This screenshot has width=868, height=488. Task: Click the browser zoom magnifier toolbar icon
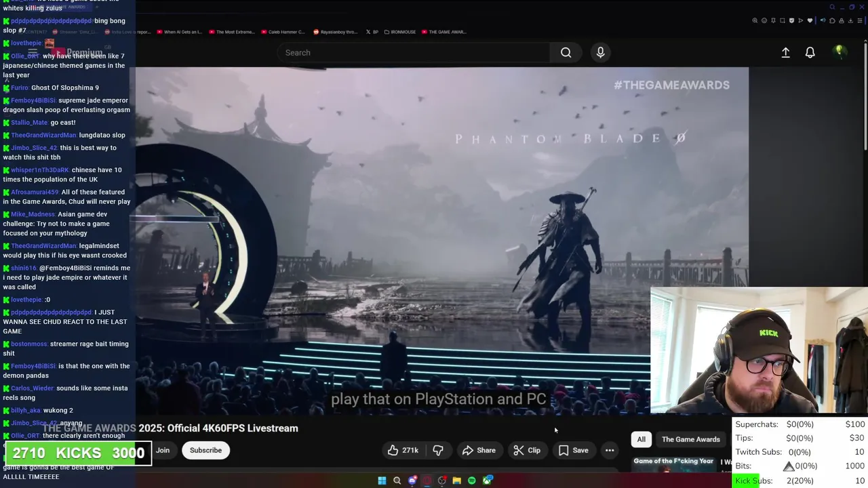tap(755, 20)
